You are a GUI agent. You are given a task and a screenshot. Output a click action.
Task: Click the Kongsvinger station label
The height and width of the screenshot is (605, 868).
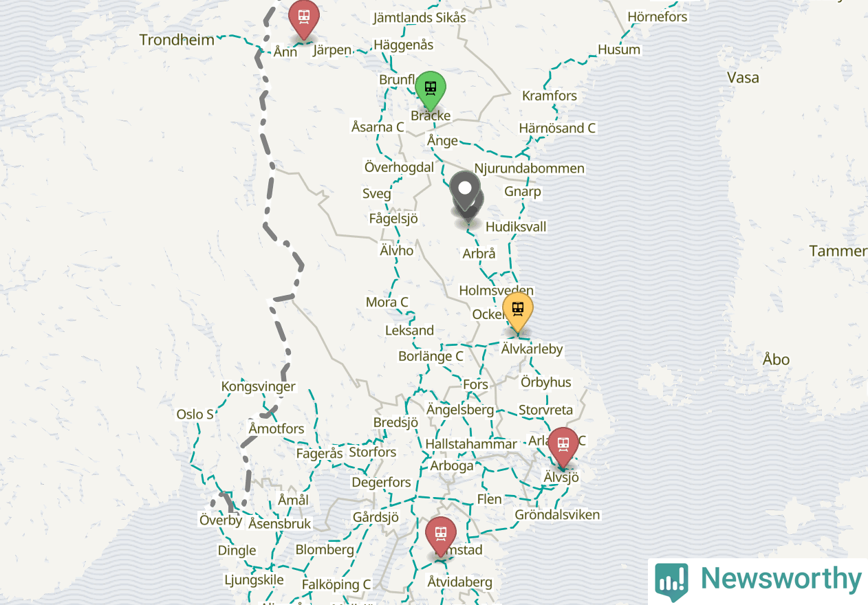click(x=259, y=386)
